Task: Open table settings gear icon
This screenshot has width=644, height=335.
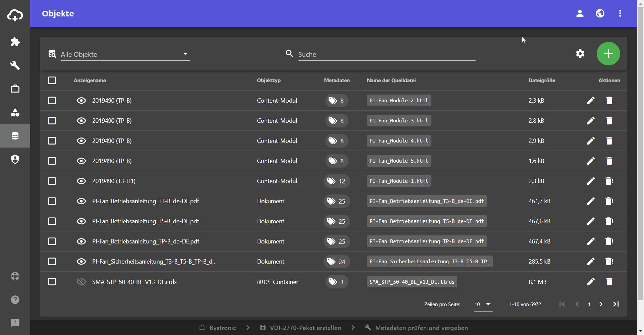Action: (x=580, y=54)
